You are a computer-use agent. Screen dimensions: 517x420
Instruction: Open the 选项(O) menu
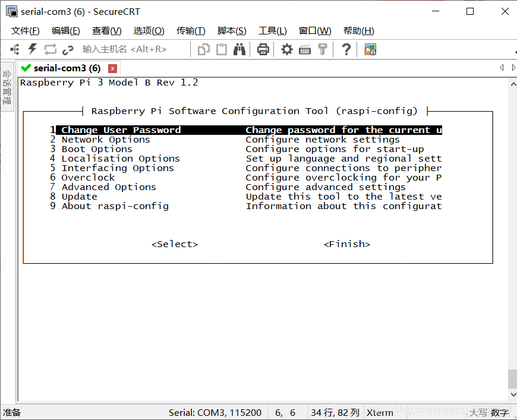coord(149,31)
